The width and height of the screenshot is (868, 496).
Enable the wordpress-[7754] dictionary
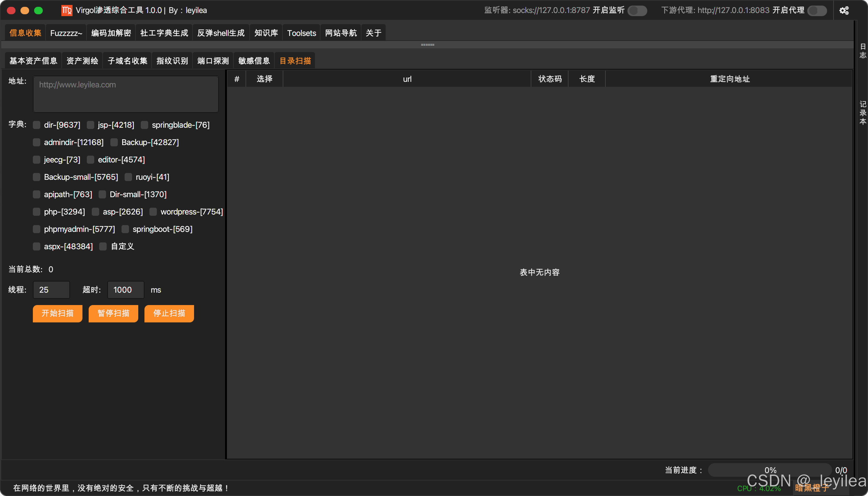pyautogui.click(x=153, y=212)
